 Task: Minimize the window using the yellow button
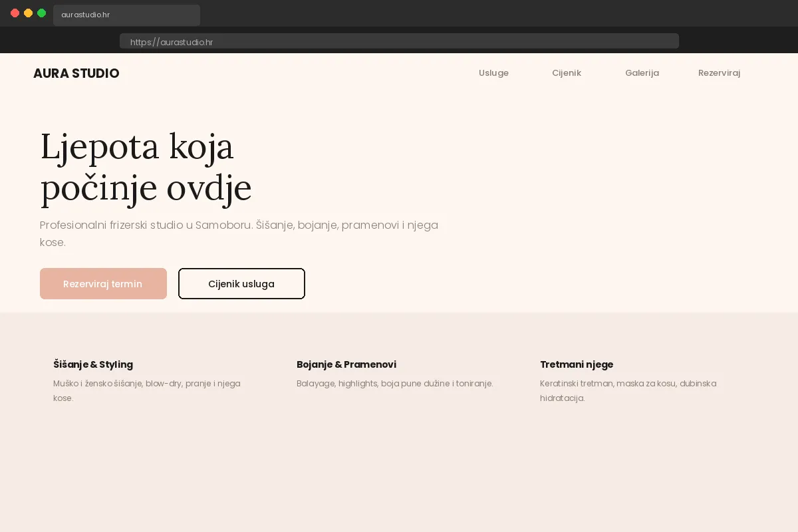coord(28,13)
